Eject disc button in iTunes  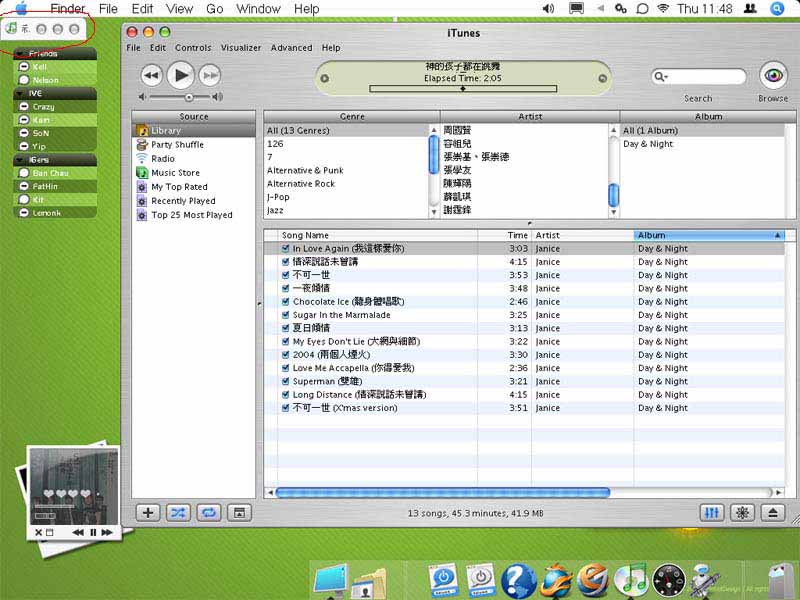773,513
